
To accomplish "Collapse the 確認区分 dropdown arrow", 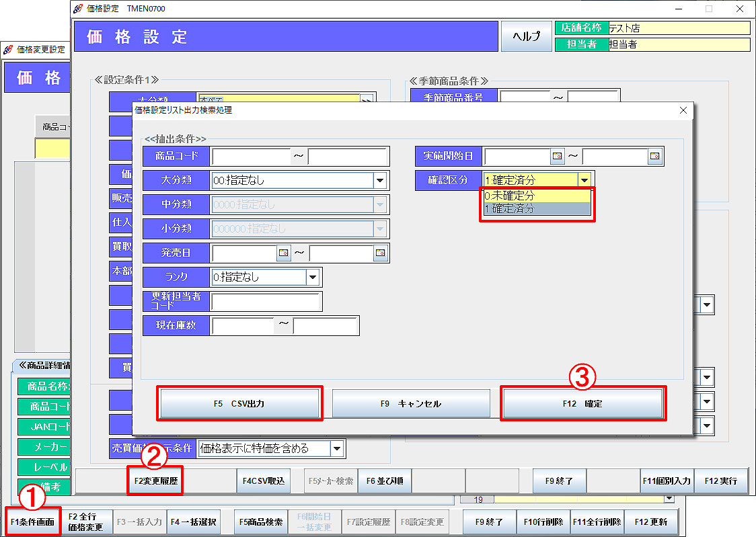I will pyautogui.click(x=584, y=180).
